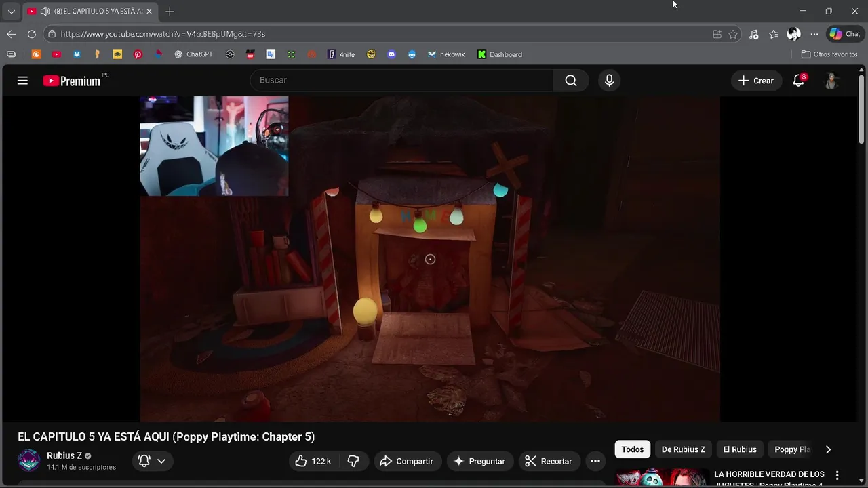Select the EL CAPITULO 5 YA ESTÁ browser tab
The image size is (868, 488).
[90, 12]
